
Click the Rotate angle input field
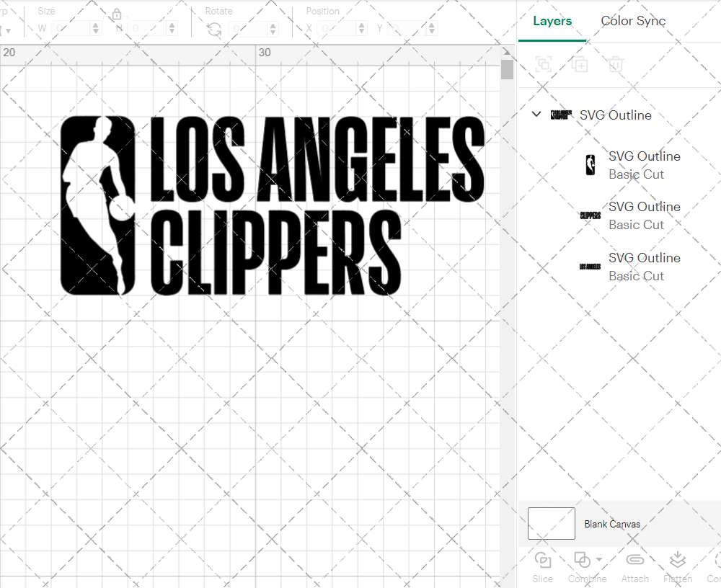[248, 29]
